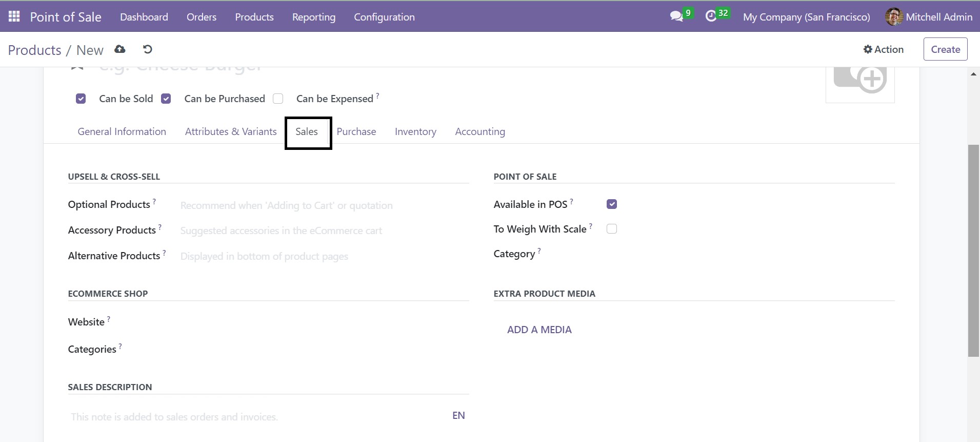980x442 pixels.
Task: Open the apps grid menu icon
Action: coord(14,16)
